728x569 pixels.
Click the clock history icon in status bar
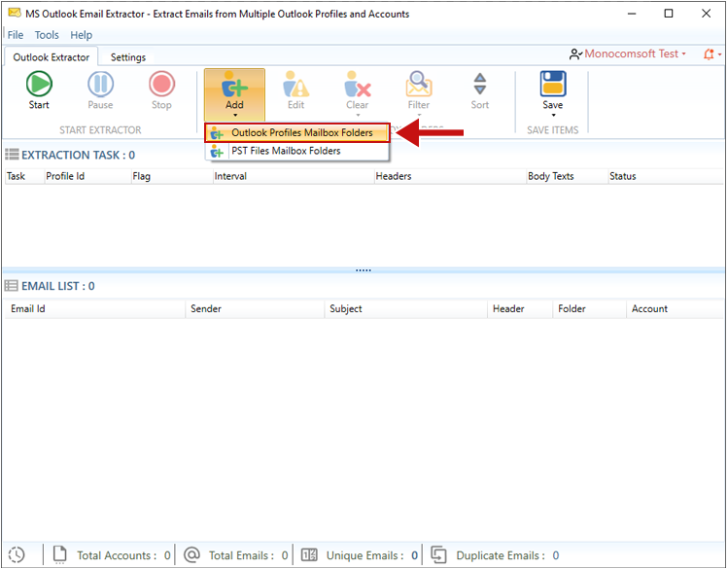pos(17,554)
